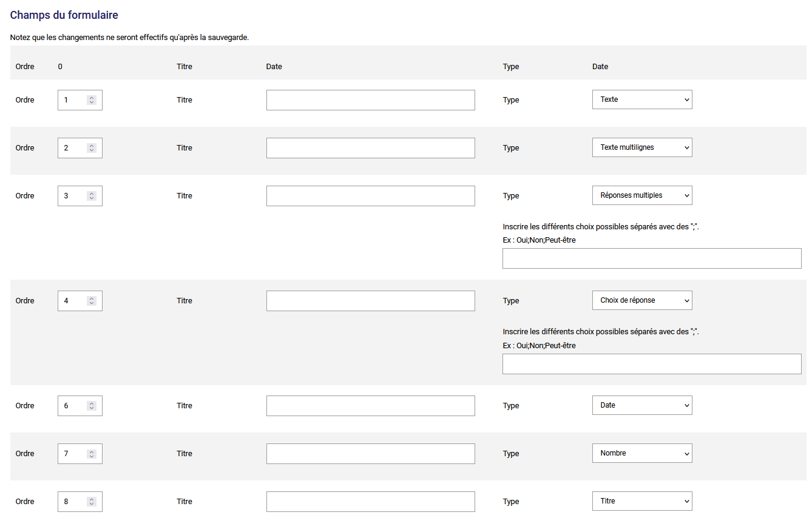
Task: Click the choices field under Choix de réponse
Action: tap(652, 364)
